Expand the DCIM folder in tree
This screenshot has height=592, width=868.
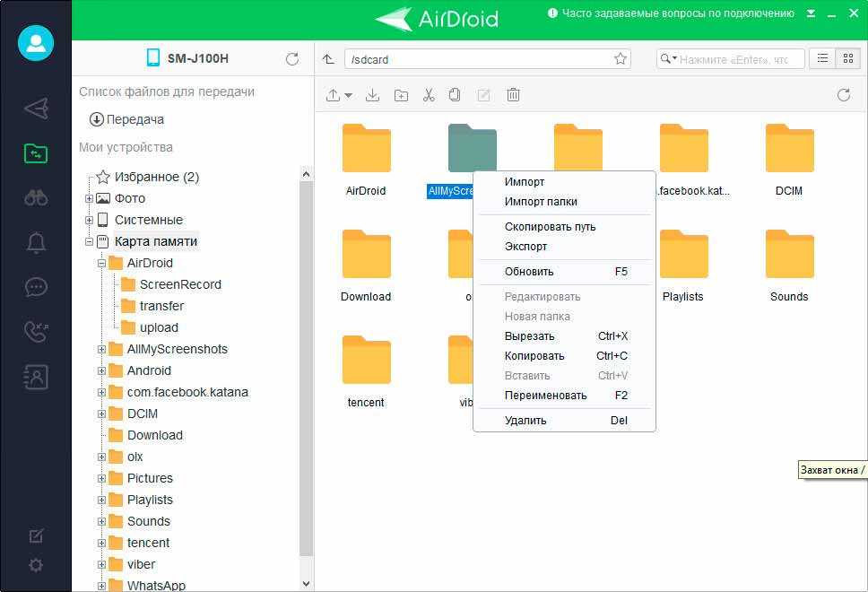(x=101, y=414)
